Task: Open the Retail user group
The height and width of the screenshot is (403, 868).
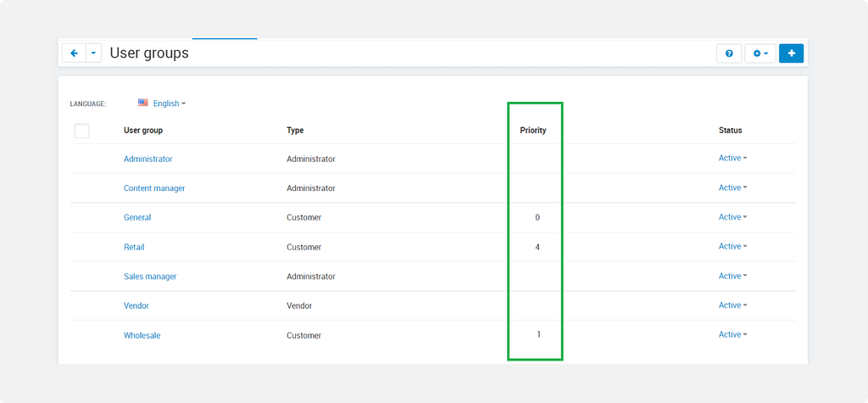Action: click(x=134, y=247)
